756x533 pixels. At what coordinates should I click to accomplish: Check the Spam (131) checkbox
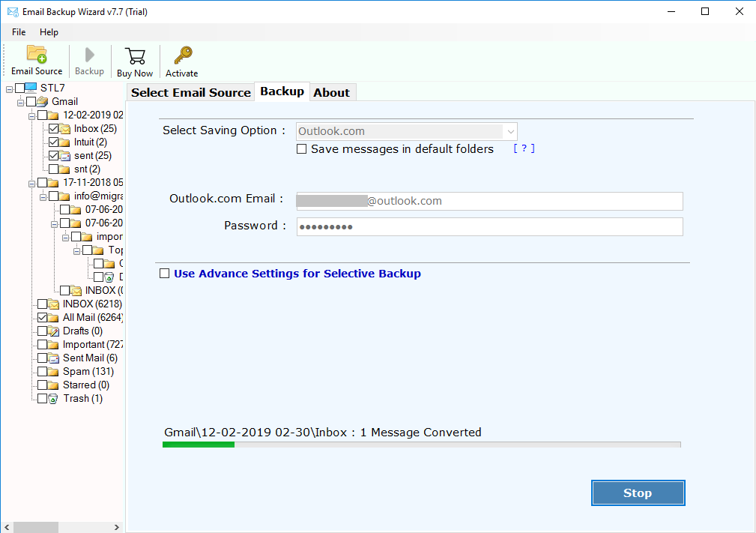[42, 371]
